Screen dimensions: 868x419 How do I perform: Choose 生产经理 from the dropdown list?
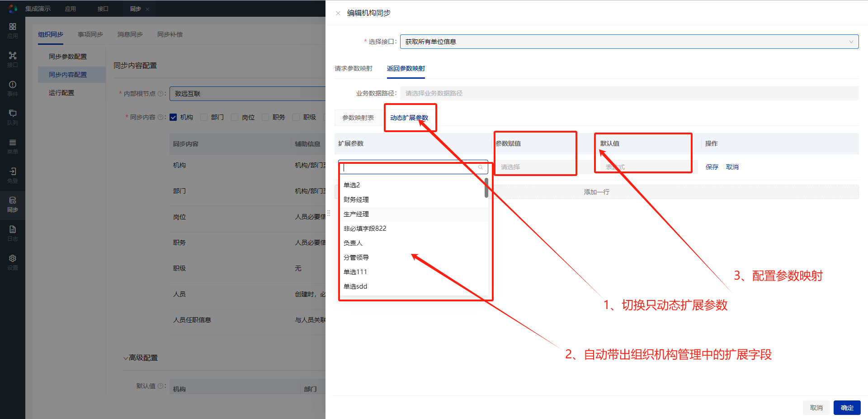pyautogui.click(x=414, y=214)
